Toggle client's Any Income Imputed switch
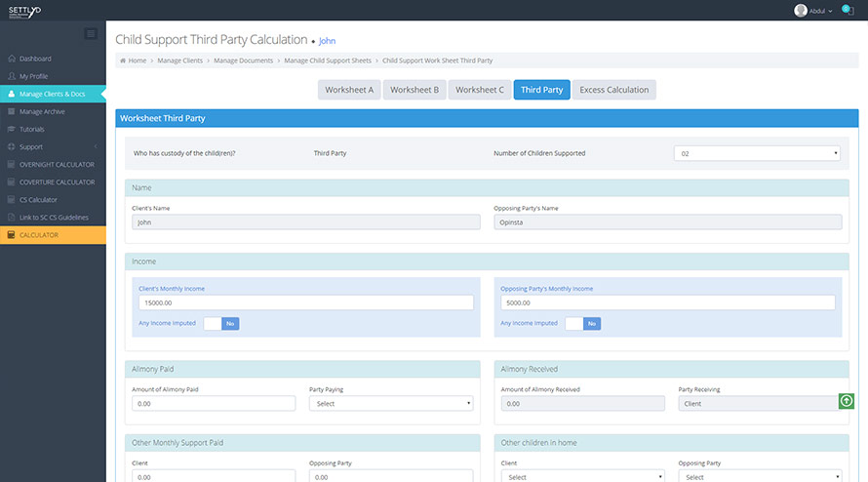Screen dimensions: 868x482 220,323
